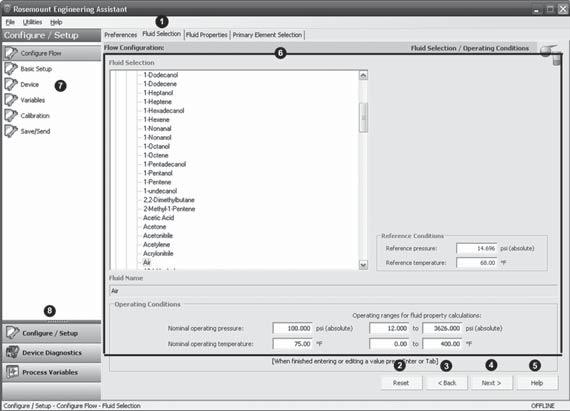Click the Process Variables section icon
Screen dimensions: 570x411
click(x=12, y=372)
